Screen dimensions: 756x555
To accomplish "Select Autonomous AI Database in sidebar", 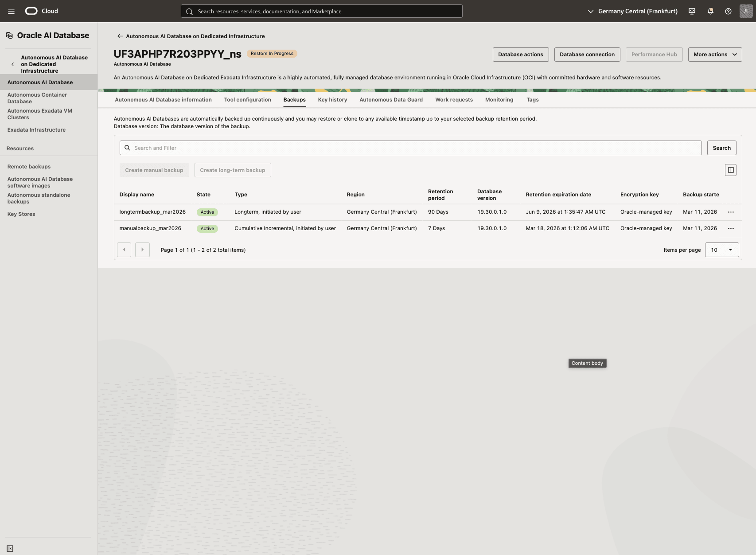I will point(49,82).
